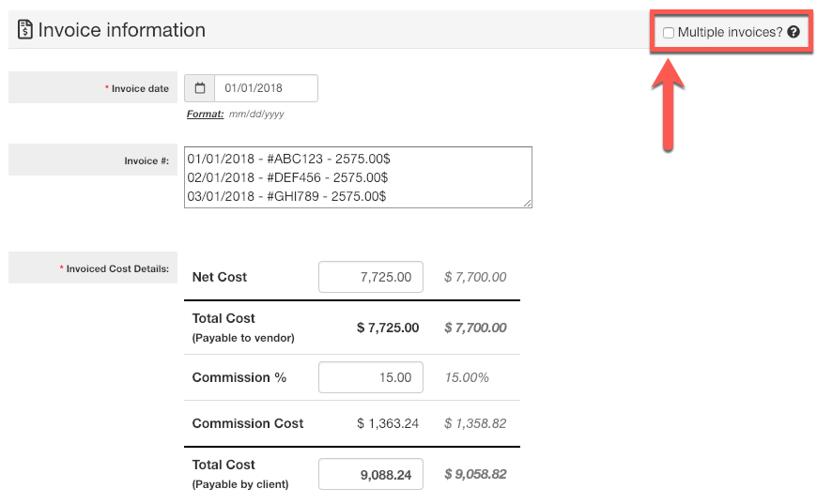Click the estimated $ 9,058.82 total
The width and height of the screenshot is (817, 504).
pyautogui.click(x=475, y=474)
